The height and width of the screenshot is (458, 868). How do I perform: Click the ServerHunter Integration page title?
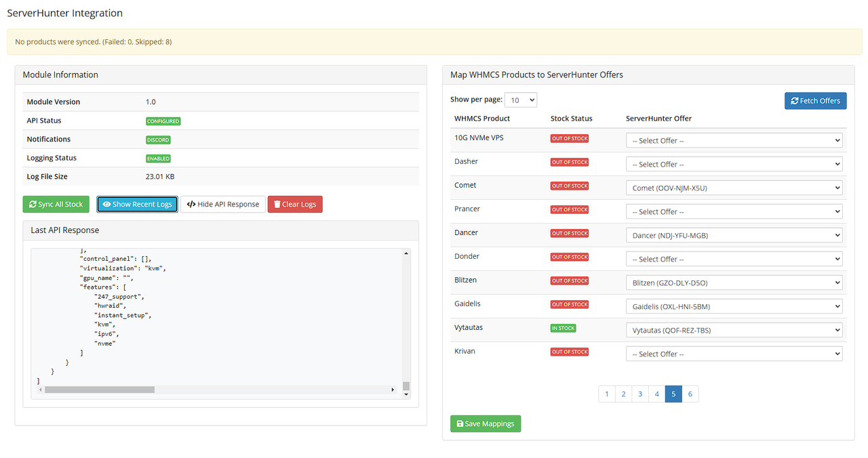pyautogui.click(x=65, y=13)
